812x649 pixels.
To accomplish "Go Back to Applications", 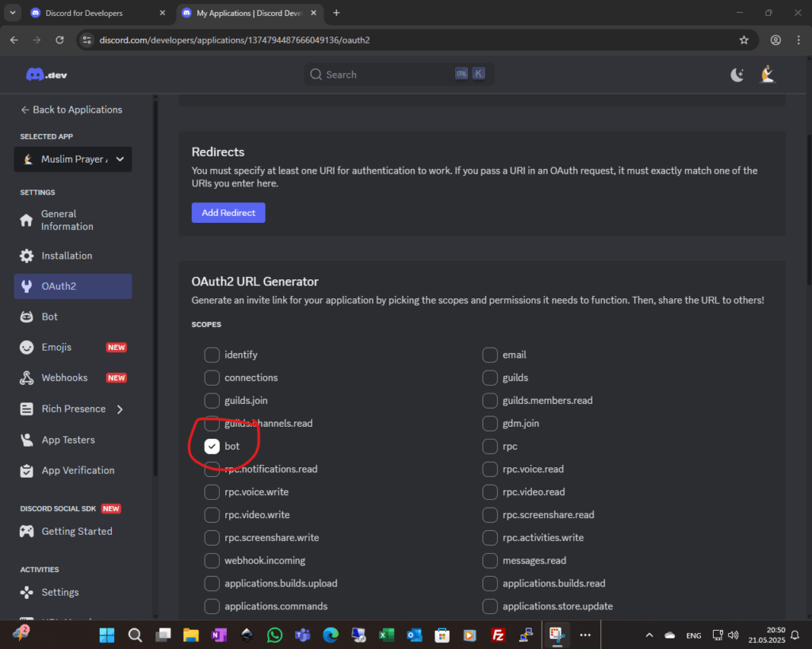I will (71, 109).
